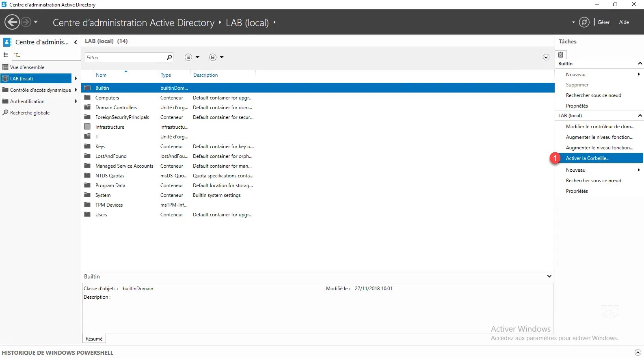The height and width of the screenshot is (358, 644).
Task: Collapse the LAB (local) tasks section
Action: click(640, 116)
